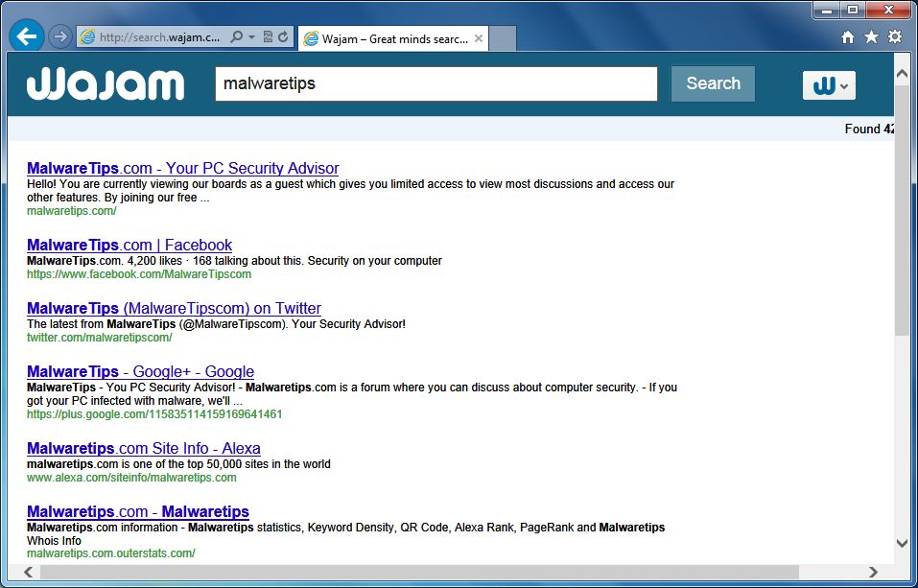Open Tools via the gear icon
Viewport: 918px width, 588px height.
[894, 35]
